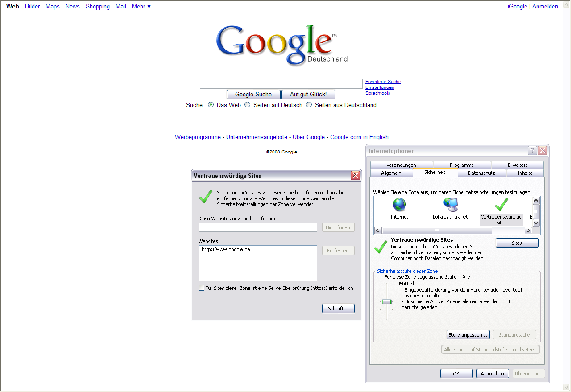This screenshot has width=571, height=392.
Task: Select the Vertrauenswürdige Sites checkmark icon
Action: pyautogui.click(x=501, y=205)
